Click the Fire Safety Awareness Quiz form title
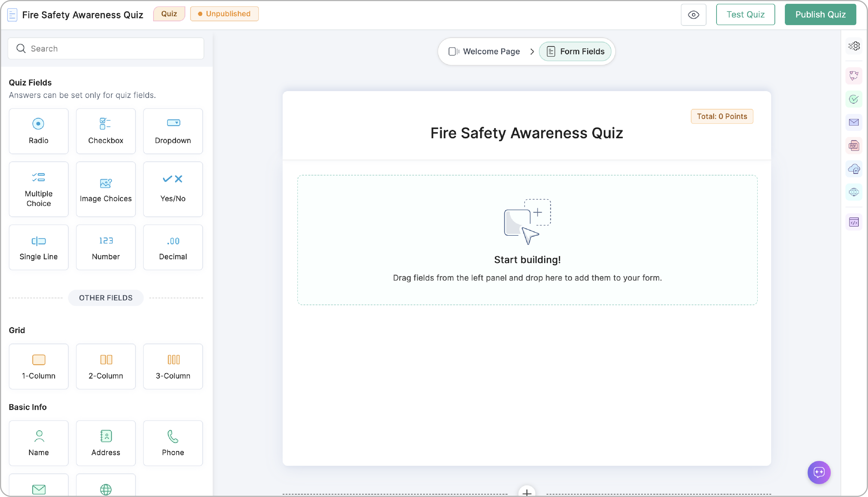The height and width of the screenshot is (497, 868). coord(527,133)
